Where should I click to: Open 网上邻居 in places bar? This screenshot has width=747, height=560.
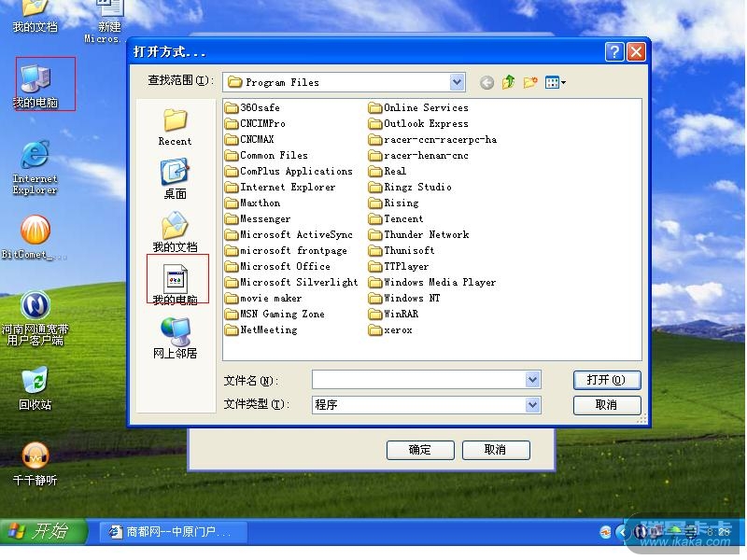[175, 338]
